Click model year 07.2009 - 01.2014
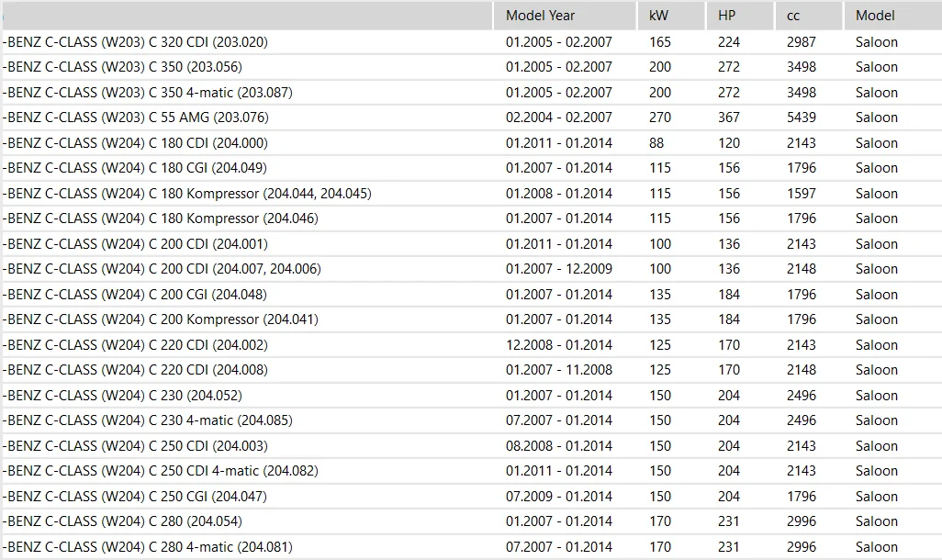The width and height of the screenshot is (942, 560). coord(559,497)
